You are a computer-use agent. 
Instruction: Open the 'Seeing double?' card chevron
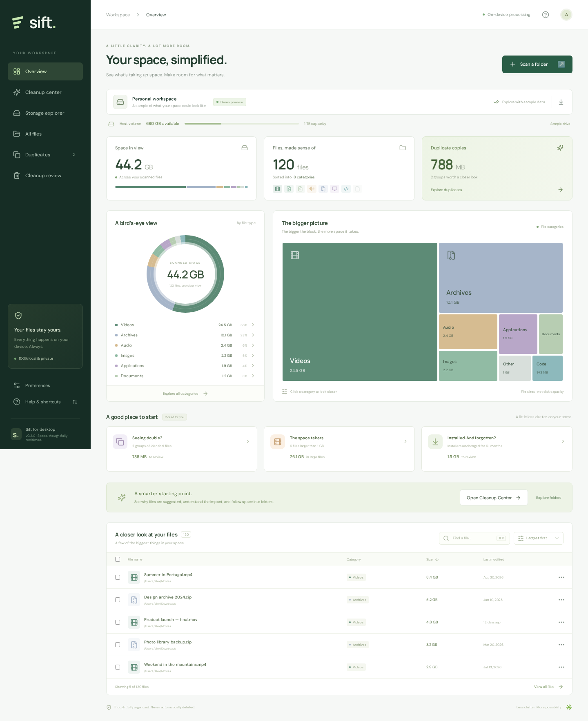coord(248,441)
